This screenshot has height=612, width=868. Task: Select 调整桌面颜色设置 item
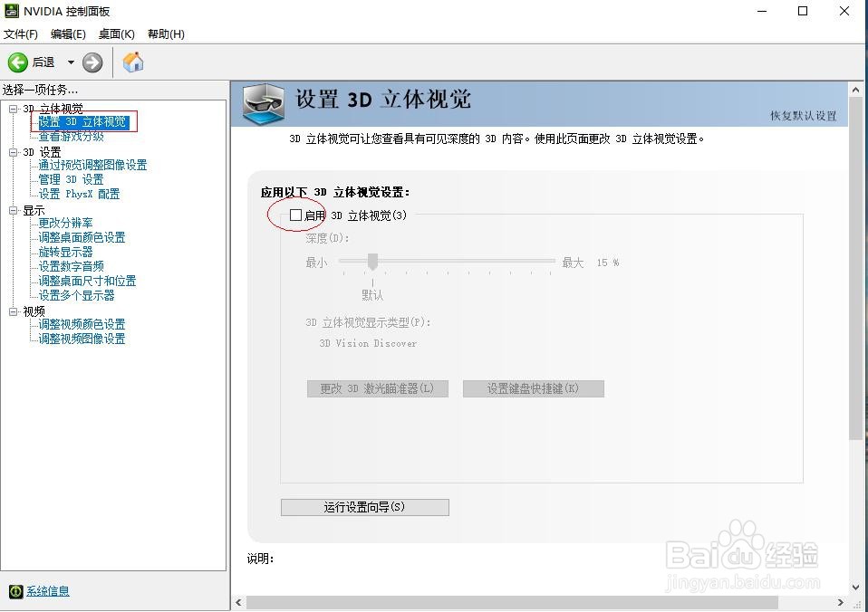[82, 237]
